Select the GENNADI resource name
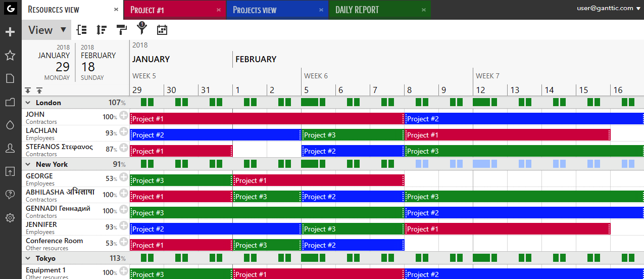644x279 pixels. coord(58,208)
